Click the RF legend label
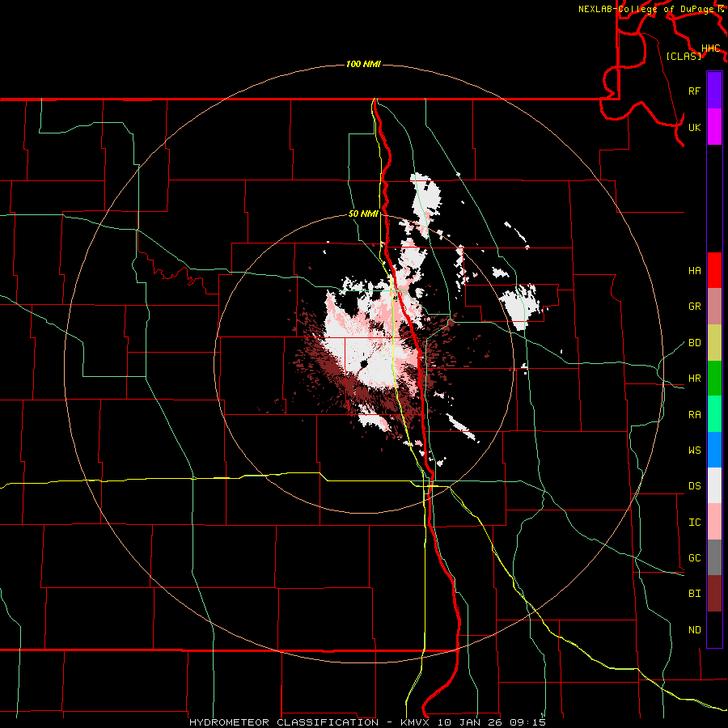Image resolution: width=728 pixels, height=728 pixels. click(x=694, y=91)
